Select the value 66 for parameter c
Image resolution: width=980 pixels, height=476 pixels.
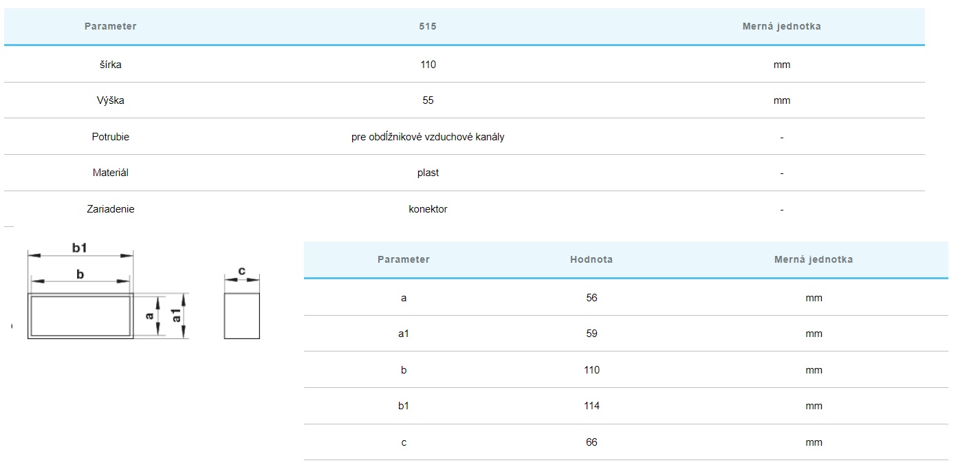591,442
